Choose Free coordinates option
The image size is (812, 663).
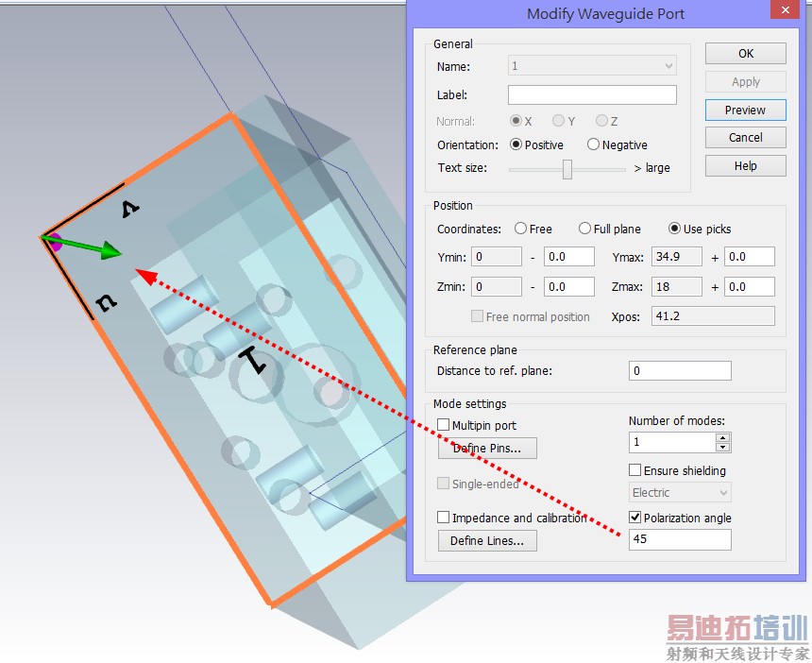click(521, 229)
